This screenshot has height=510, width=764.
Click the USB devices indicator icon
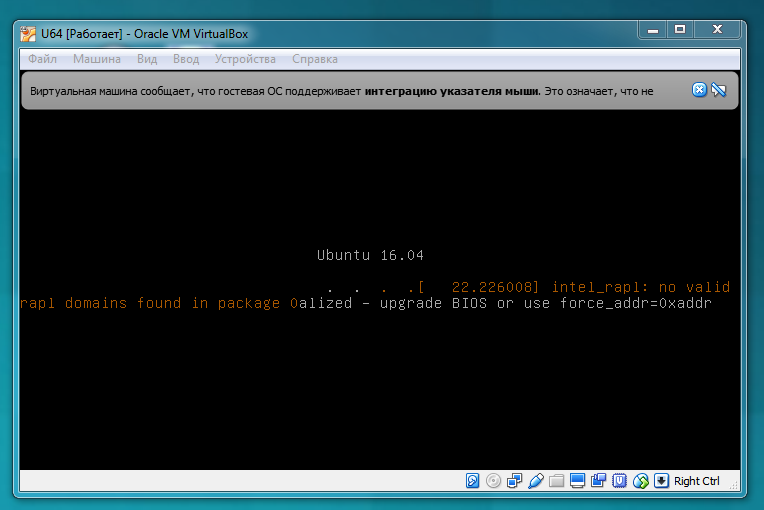(x=536, y=481)
